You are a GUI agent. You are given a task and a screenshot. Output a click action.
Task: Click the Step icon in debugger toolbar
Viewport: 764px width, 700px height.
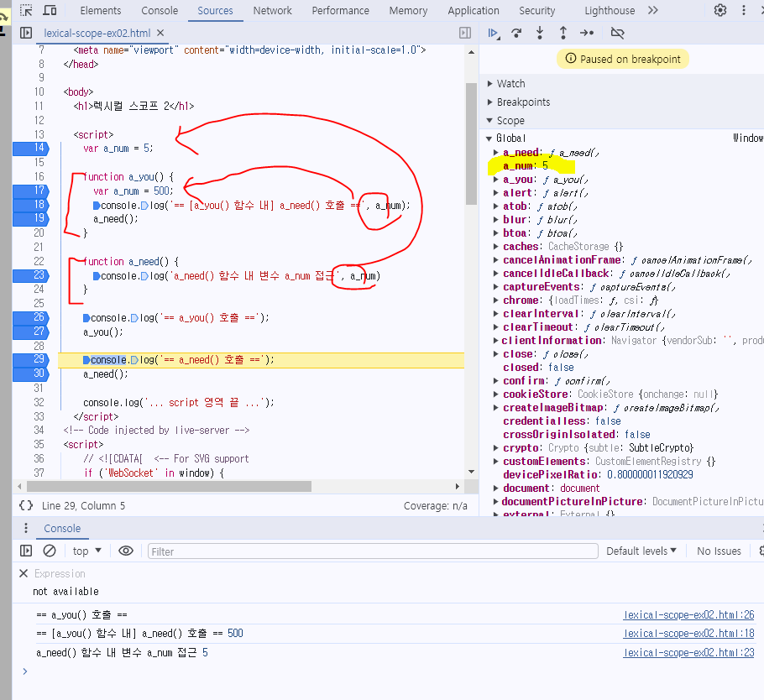(x=587, y=33)
